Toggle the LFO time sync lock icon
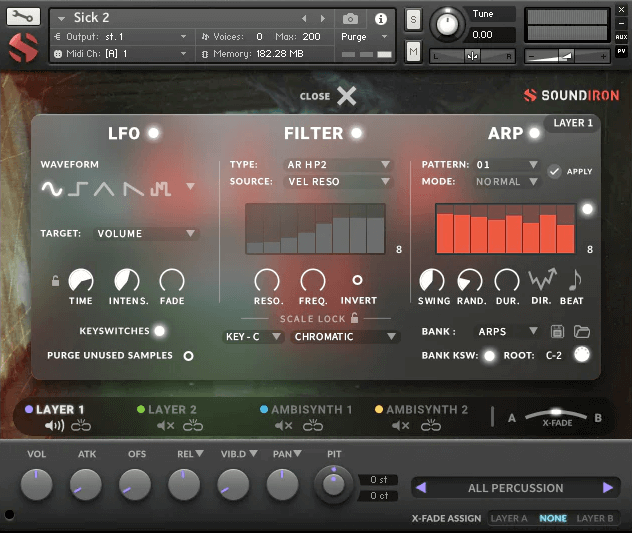 [x=55, y=281]
